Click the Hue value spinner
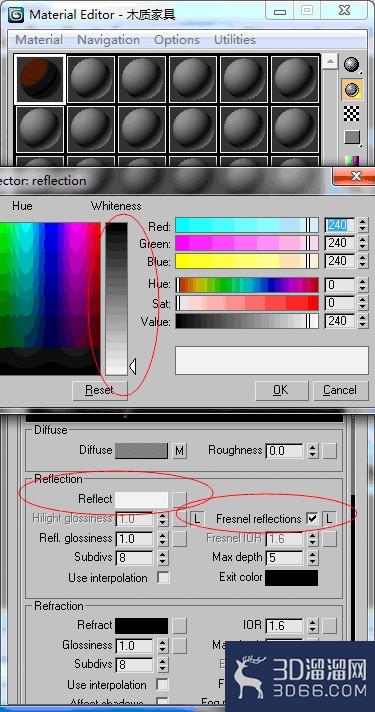This screenshot has width=375, height=712. pyautogui.click(x=362, y=285)
